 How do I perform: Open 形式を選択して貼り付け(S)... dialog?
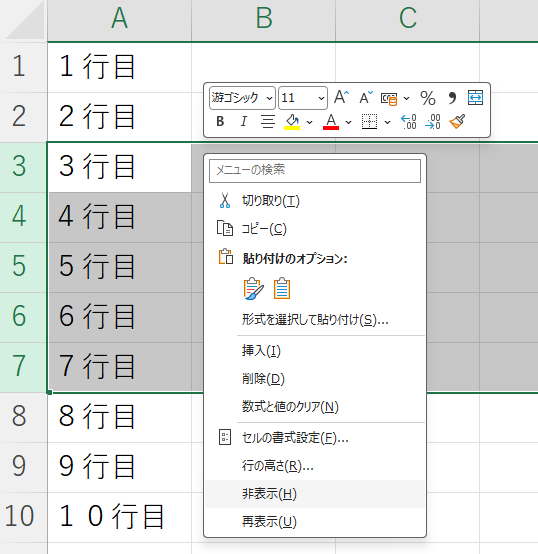(315, 320)
